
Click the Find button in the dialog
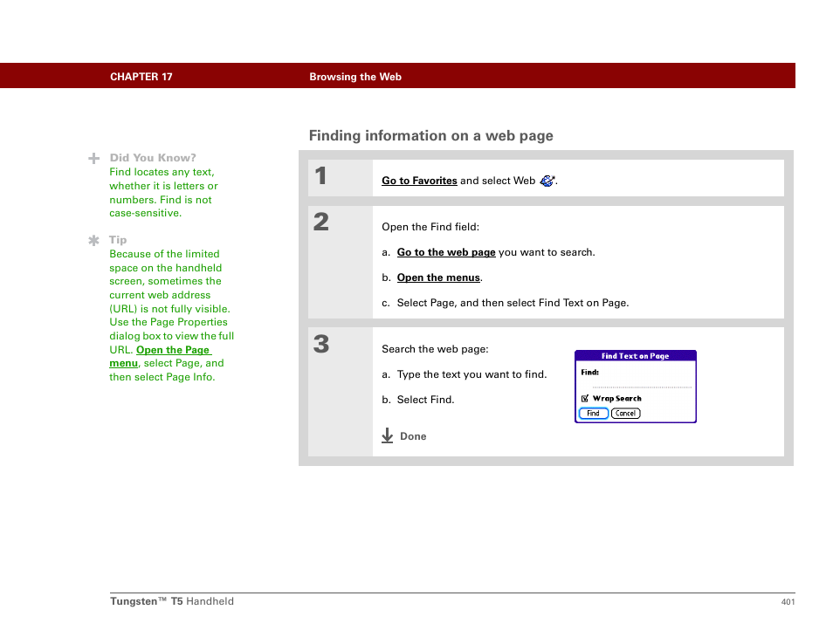click(594, 413)
